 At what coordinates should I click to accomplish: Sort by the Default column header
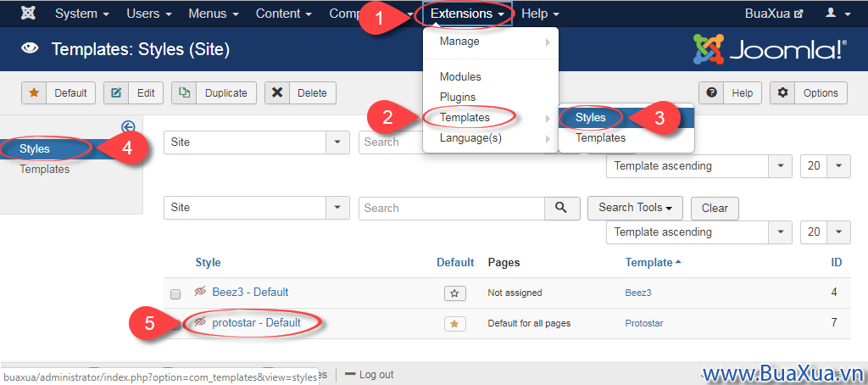coord(455,263)
